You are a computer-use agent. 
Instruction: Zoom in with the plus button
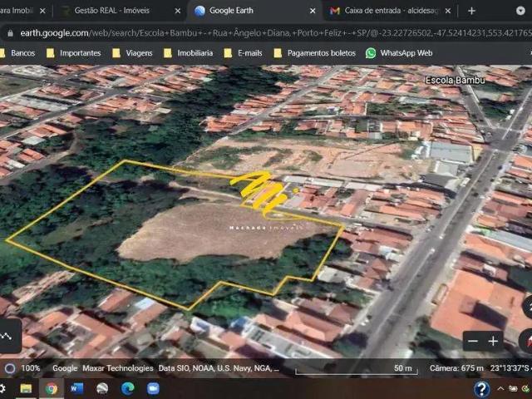(493, 341)
